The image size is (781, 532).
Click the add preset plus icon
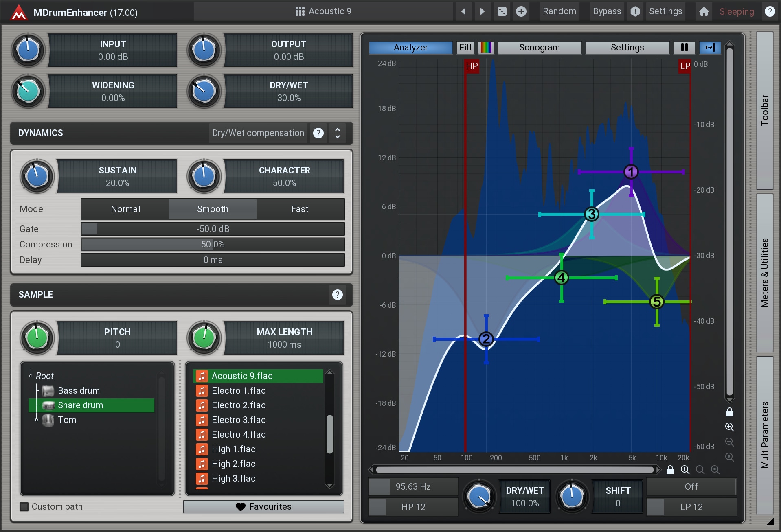pos(521,11)
